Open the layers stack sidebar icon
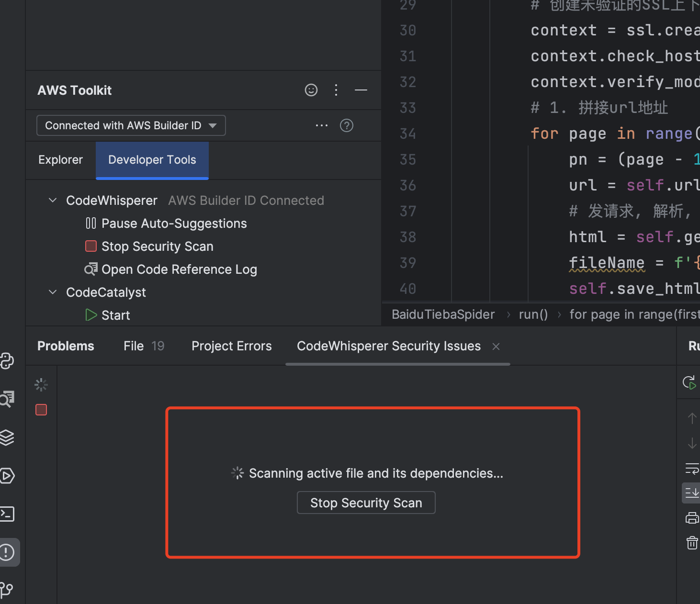The image size is (700, 604). coord(7,437)
